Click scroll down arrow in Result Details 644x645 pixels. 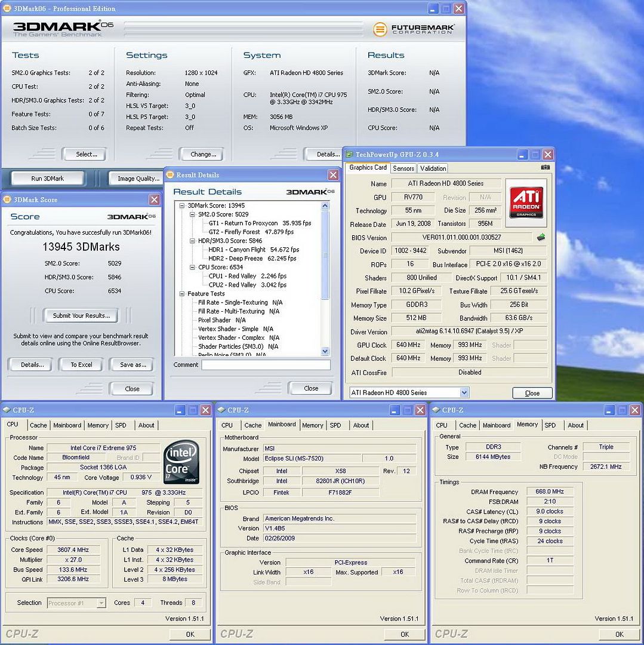(x=325, y=351)
